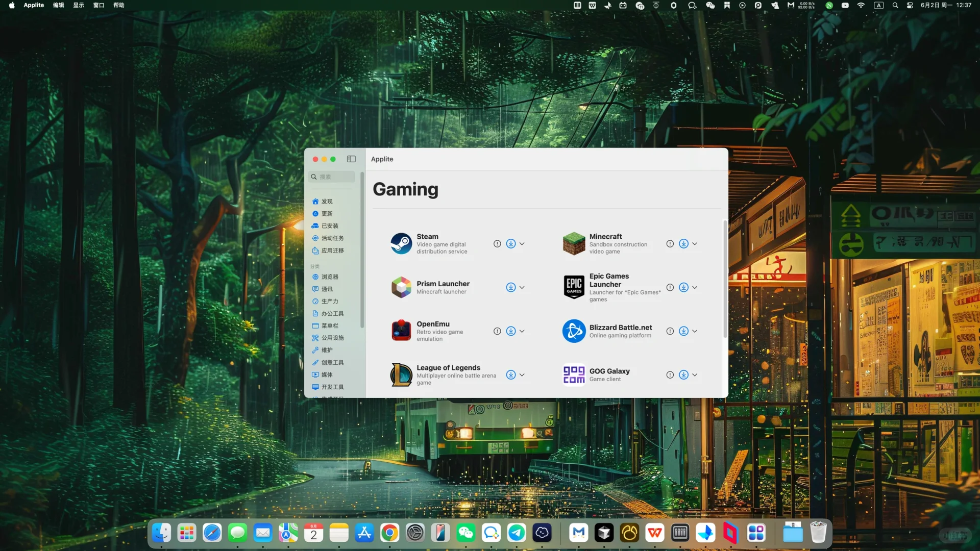980x551 pixels.
Task: Expand Steam's download options chevron
Action: pyautogui.click(x=522, y=243)
